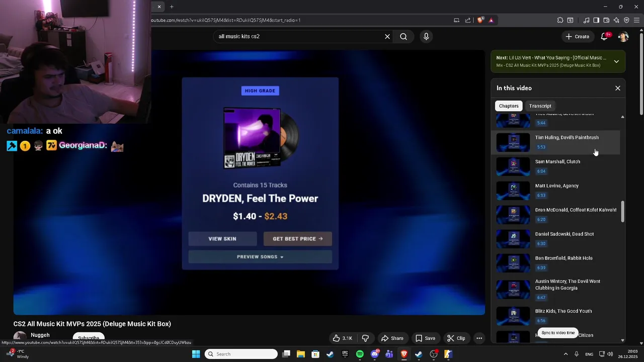Click the install/cast screen icon in address bar

pos(456,20)
